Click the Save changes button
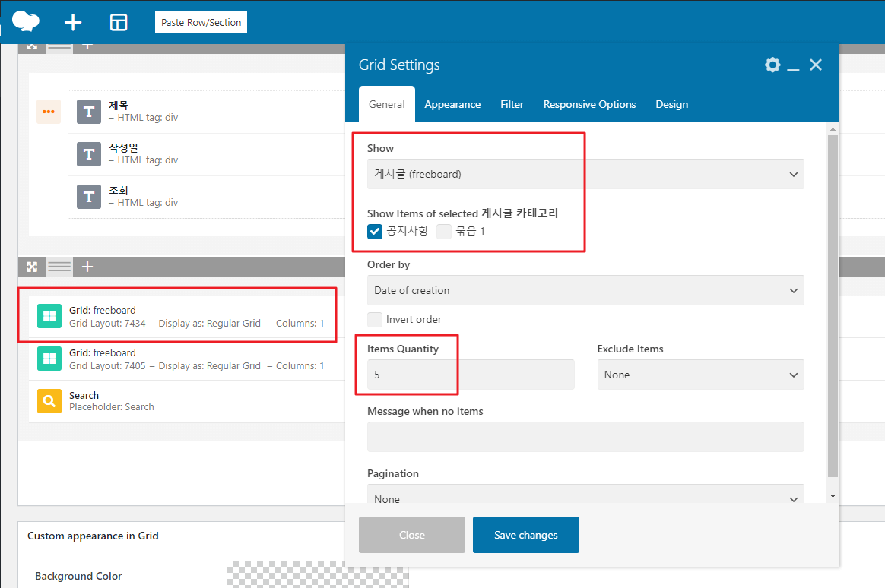885x588 pixels. (x=526, y=535)
